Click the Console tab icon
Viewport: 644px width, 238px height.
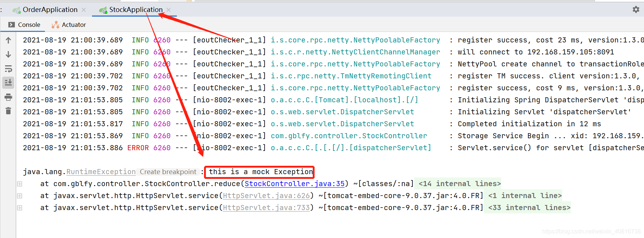coord(12,25)
